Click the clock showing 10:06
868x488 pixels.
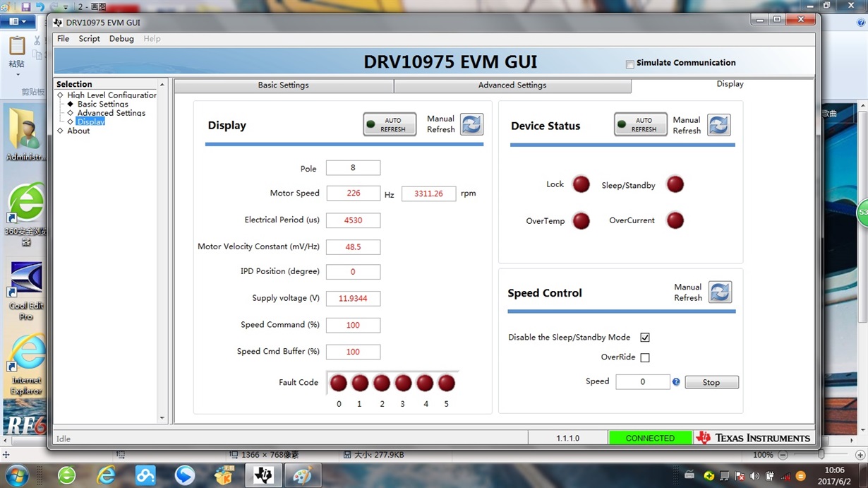coord(834,470)
